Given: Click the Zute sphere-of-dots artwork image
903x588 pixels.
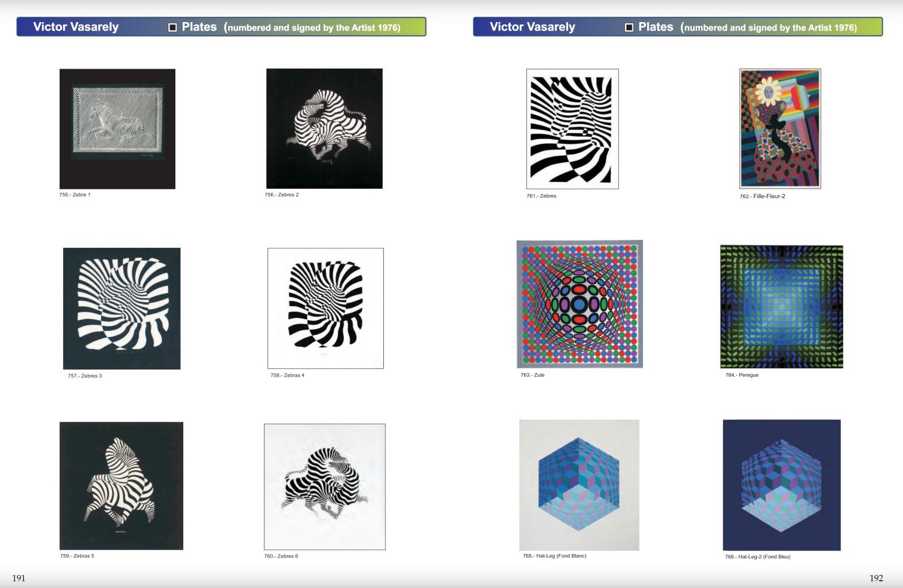Looking at the screenshot, I should click(x=580, y=304).
